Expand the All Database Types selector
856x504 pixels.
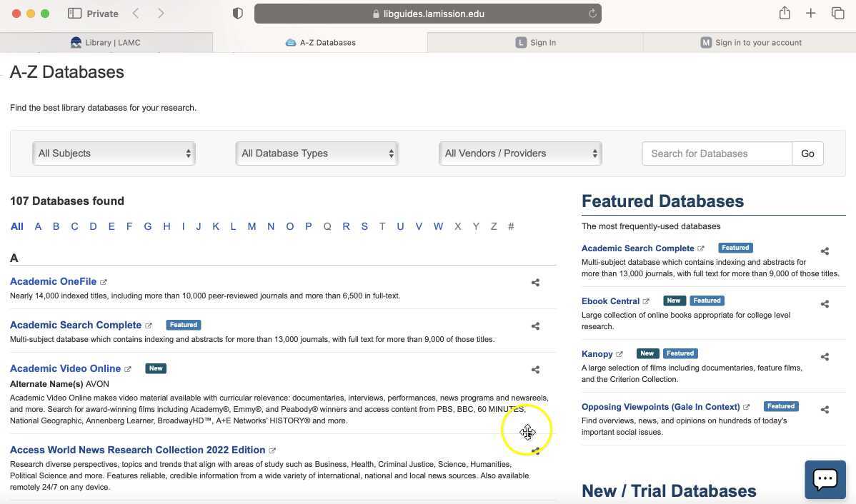(317, 153)
